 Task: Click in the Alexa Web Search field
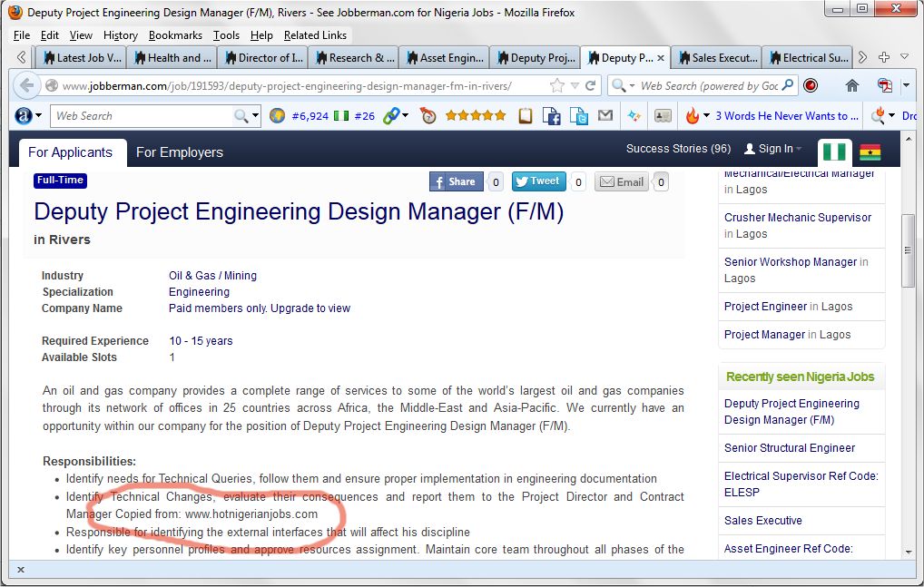[142, 116]
